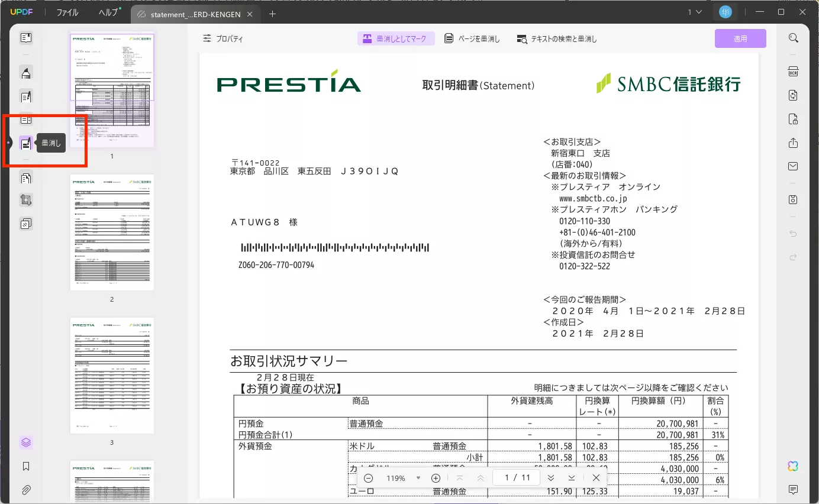Viewport: 819px width, 504px height.
Task: Jump to the last page arrow
Action: click(x=572, y=478)
